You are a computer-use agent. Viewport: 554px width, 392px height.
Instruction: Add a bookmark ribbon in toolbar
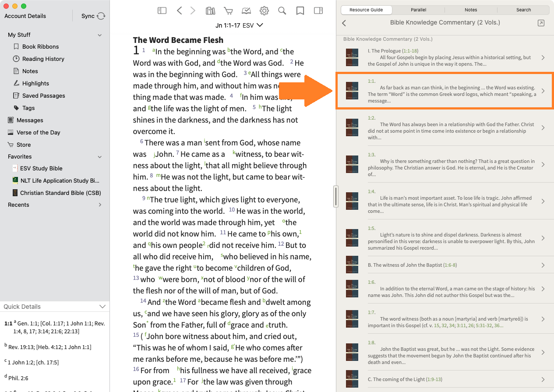click(x=300, y=11)
